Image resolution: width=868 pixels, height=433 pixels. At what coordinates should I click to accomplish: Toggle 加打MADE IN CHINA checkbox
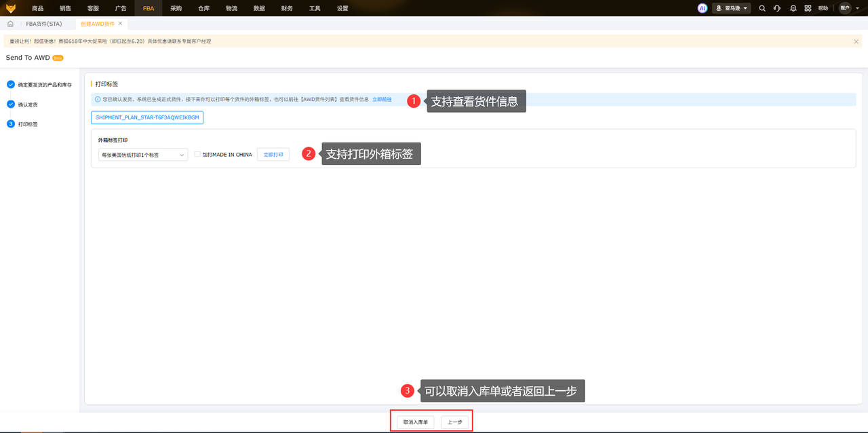197,155
